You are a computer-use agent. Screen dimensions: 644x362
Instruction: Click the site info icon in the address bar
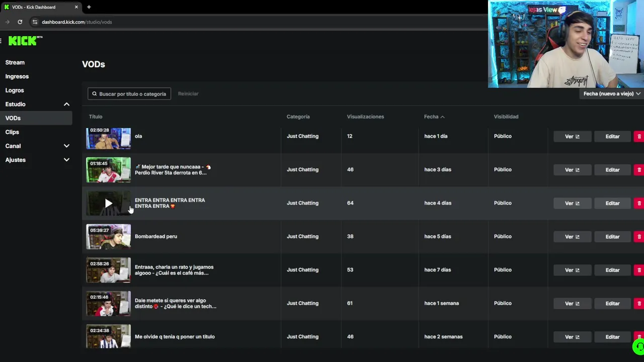(35, 22)
